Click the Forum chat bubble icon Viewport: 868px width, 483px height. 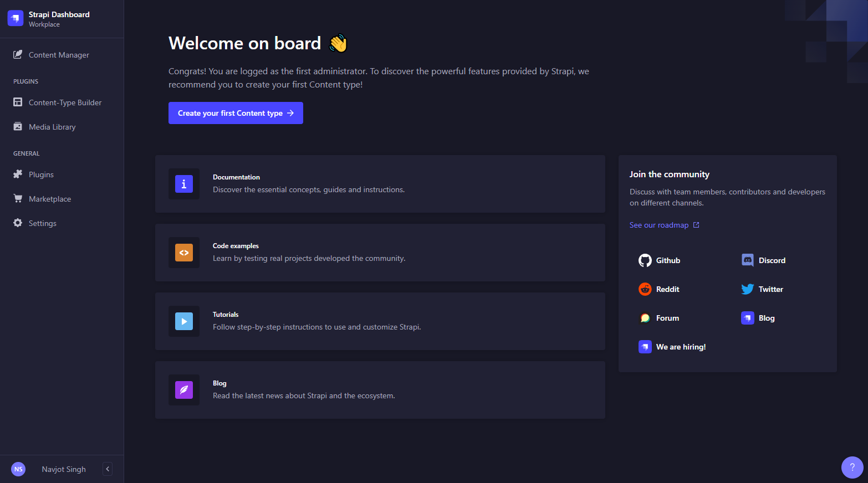click(645, 318)
